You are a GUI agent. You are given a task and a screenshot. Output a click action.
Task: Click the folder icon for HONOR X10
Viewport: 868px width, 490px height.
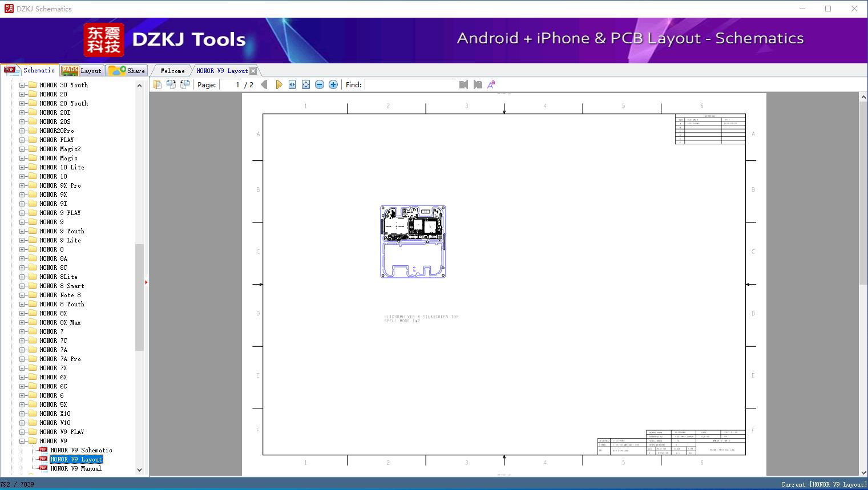tap(33, 414)
